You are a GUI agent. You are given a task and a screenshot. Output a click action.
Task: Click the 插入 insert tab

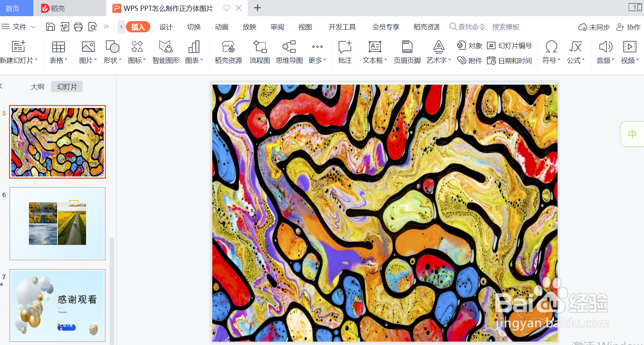(x=138, y=27)
